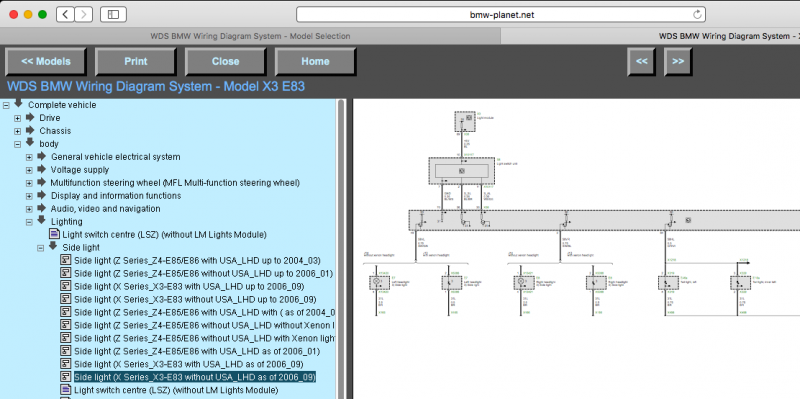Go forward in Safari history
The width and height of the screenshot is (800, 399).
(84, 14)
